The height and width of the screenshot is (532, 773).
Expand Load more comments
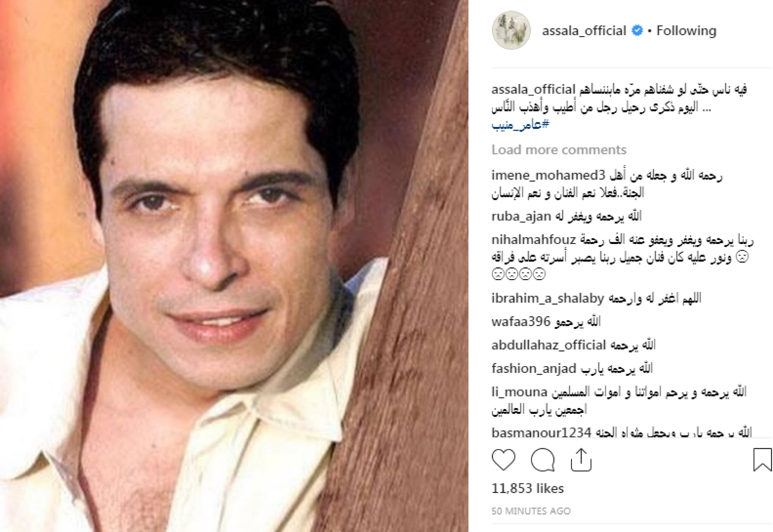coord(558,149)
